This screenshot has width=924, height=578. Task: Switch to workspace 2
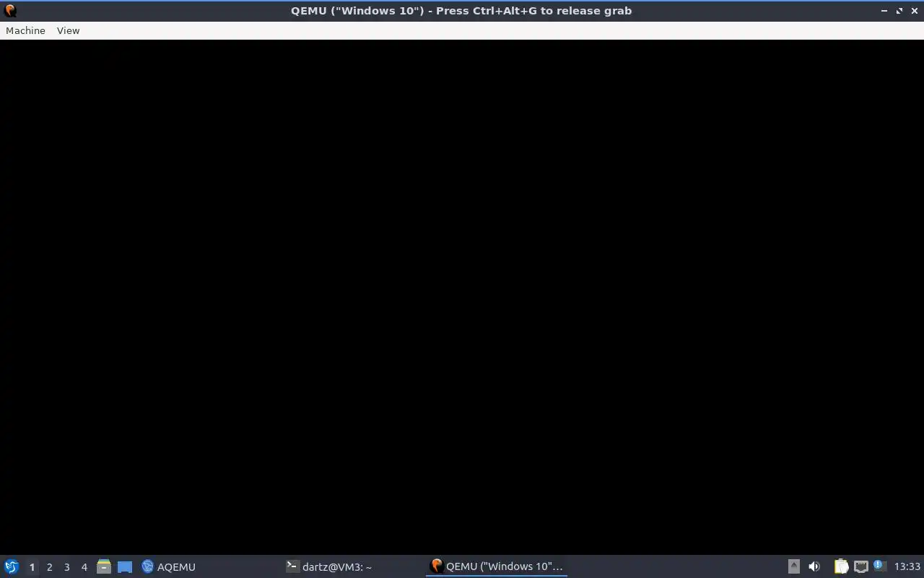click(49, 567)
